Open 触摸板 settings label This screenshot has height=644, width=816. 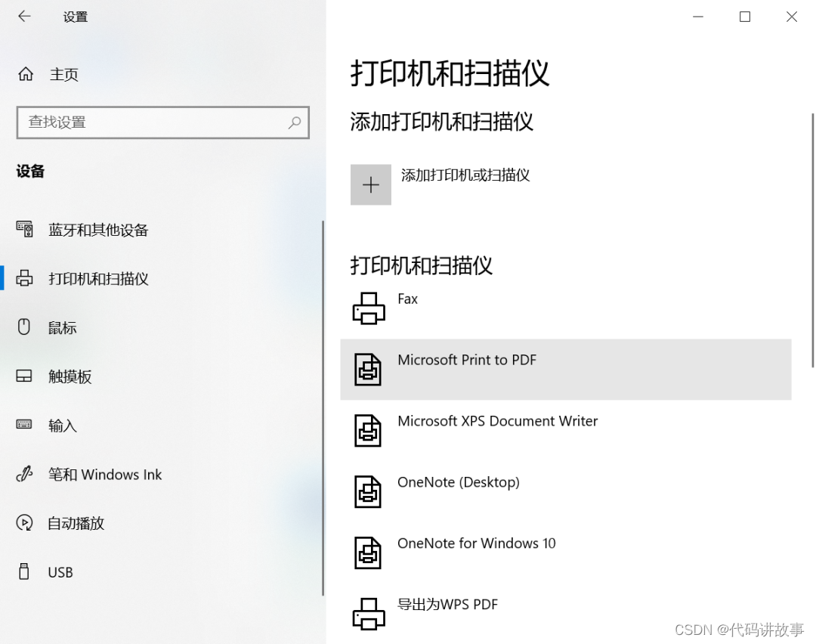tap(70, 376)
